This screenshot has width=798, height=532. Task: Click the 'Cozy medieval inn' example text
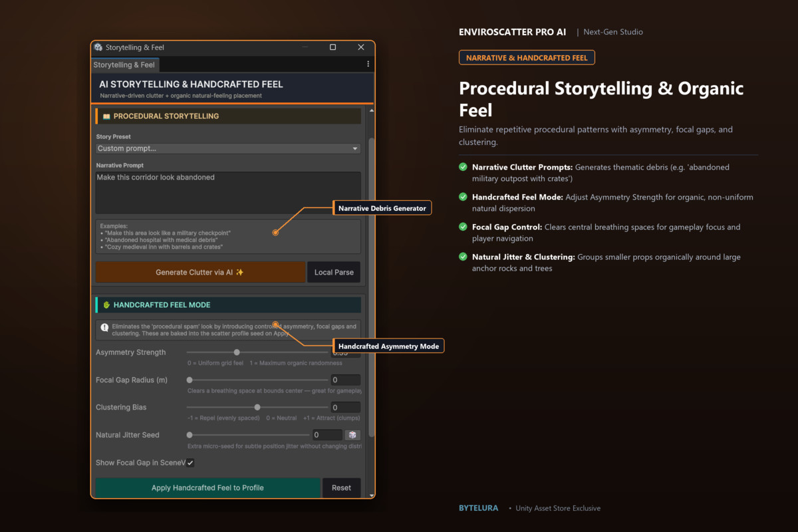tap(162, 247)
